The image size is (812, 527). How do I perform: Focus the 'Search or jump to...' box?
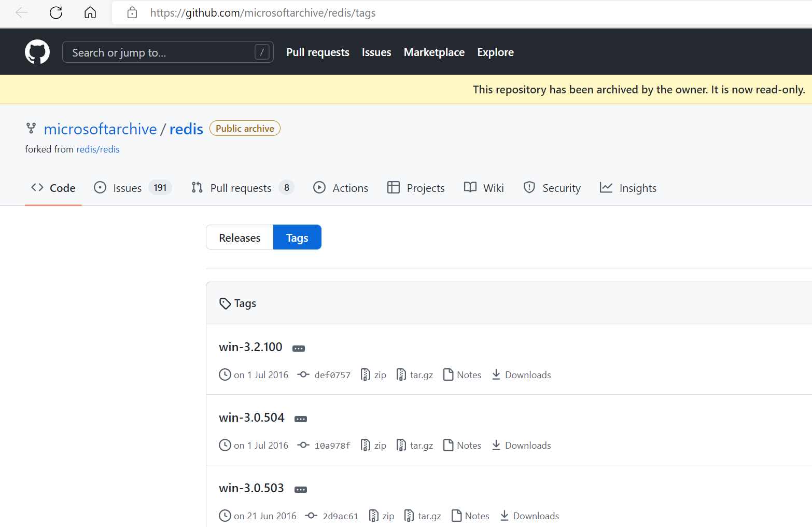168,52
